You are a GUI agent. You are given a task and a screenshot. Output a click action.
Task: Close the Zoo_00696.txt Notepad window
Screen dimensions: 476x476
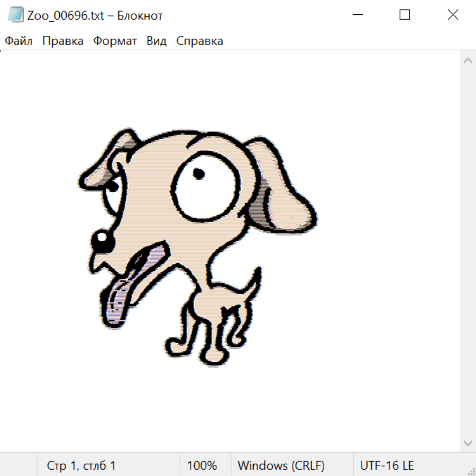pyautogui.click(x=453, y=15)
